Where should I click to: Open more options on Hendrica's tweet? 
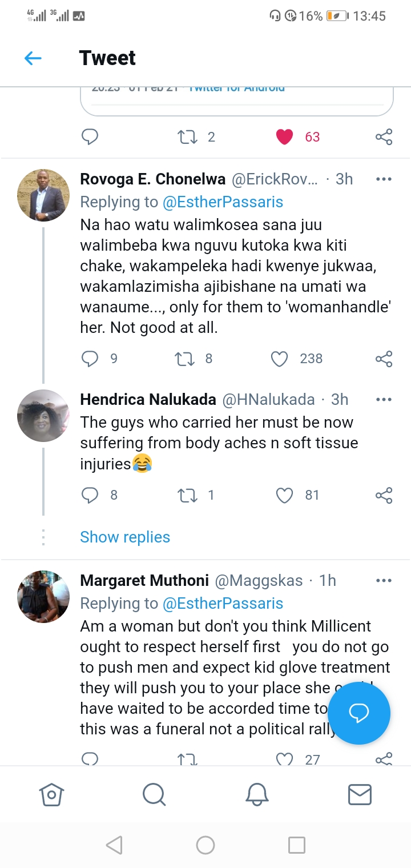[x=384, y=400]
